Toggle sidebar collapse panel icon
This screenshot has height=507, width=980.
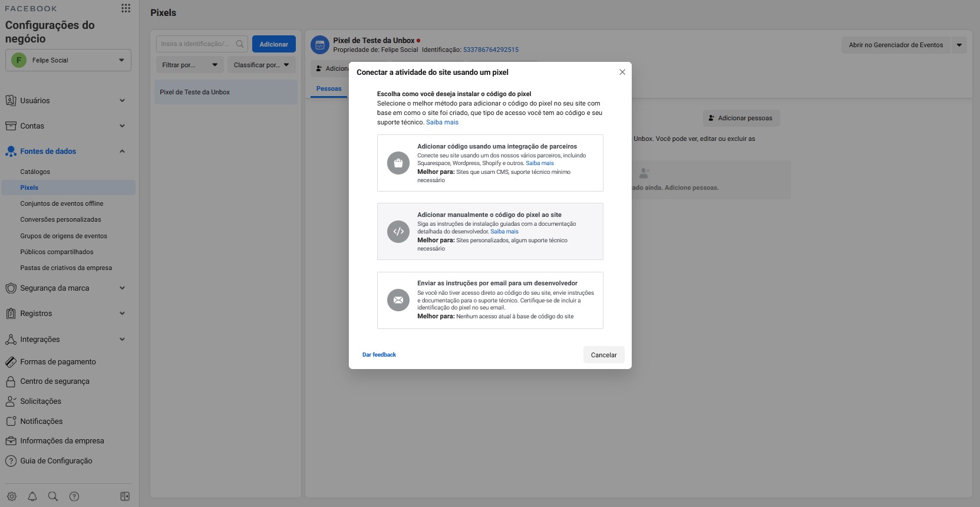125,496
